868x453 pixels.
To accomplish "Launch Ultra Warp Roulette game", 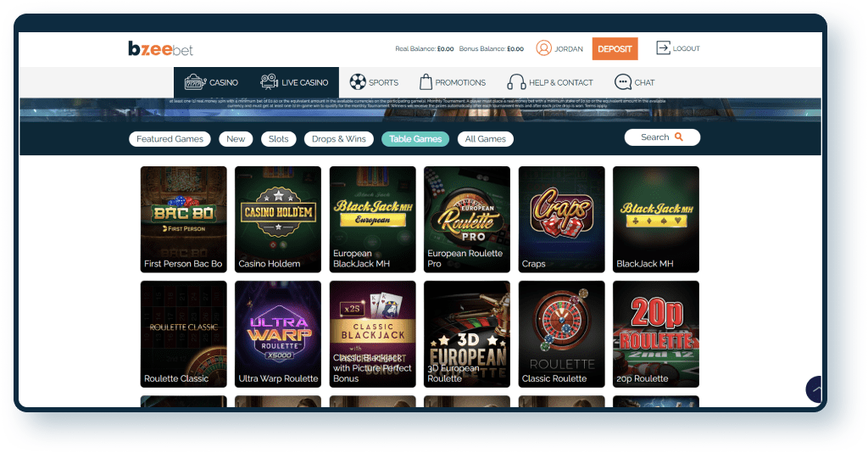I will (x=278, y=333).
